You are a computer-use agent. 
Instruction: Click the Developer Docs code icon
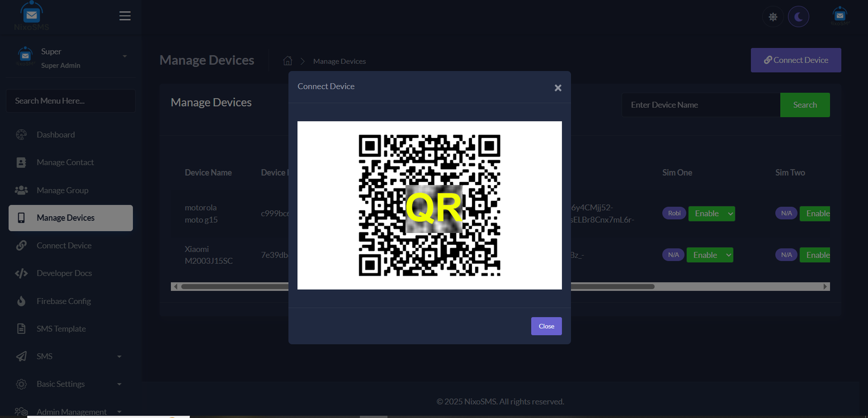click(21, 273)
